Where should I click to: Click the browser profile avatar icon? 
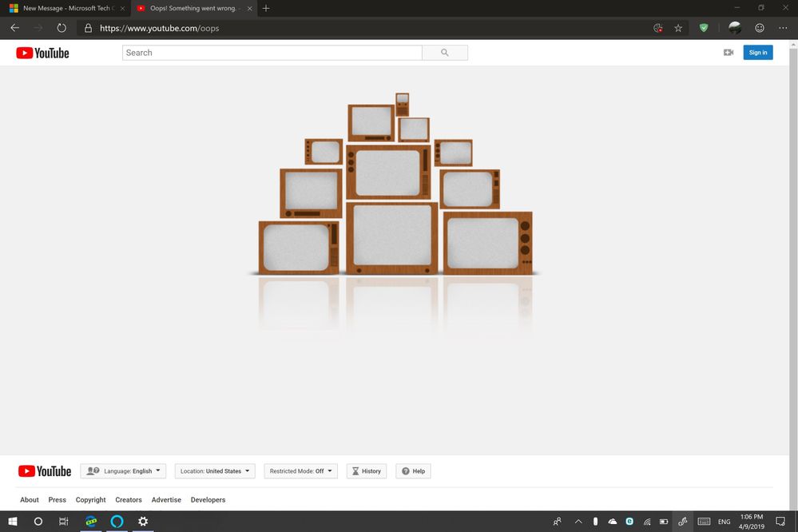click(x=734, y=27)
